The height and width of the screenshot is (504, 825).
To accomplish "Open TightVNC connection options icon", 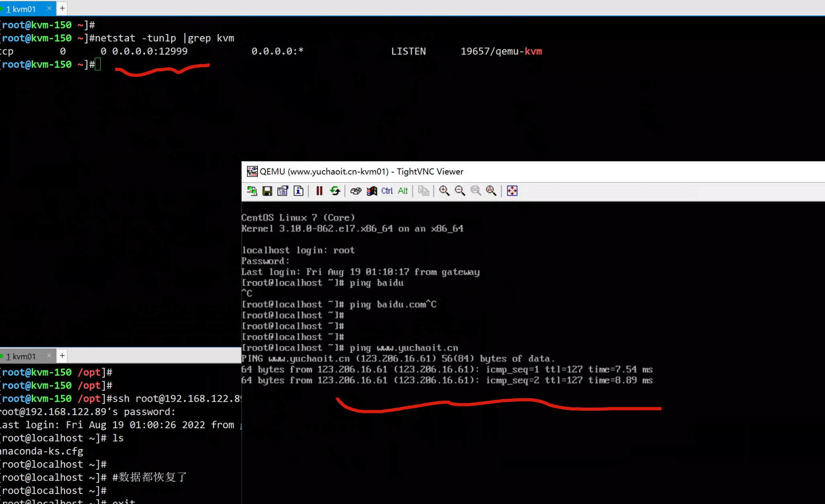I will (x=283, y=191).
